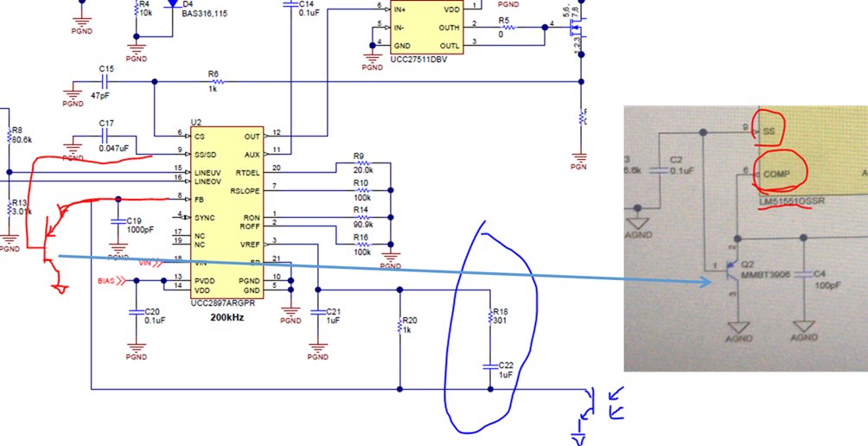Click the 90.9k value of R14
This screenshot has width=868, height=446.
(363, 224)
